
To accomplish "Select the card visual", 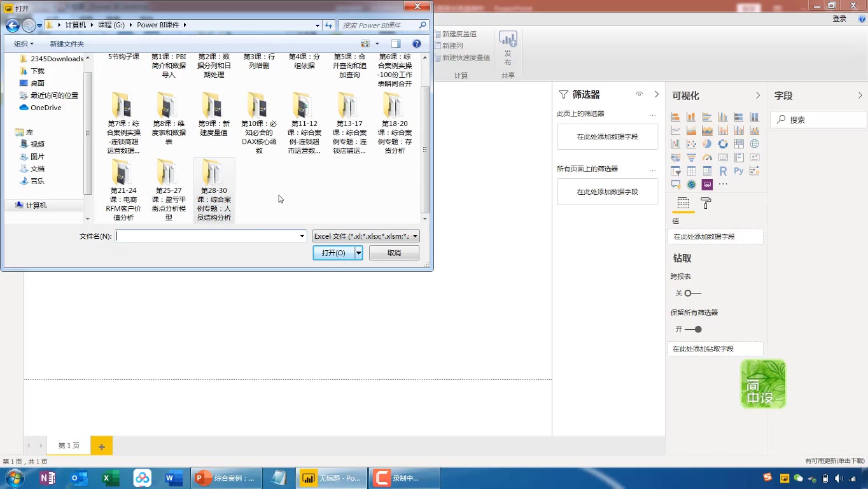I will pyautogui.click(x=723, y=157).
